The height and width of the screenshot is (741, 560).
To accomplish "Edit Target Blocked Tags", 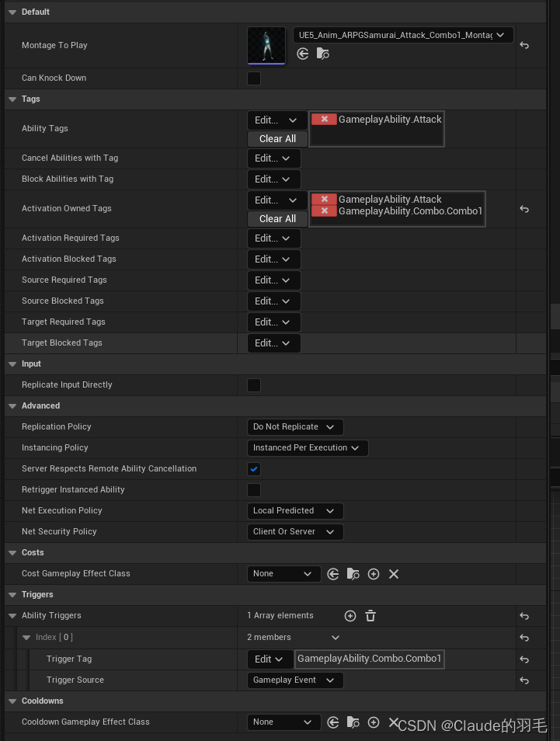I will click(273, 343).
